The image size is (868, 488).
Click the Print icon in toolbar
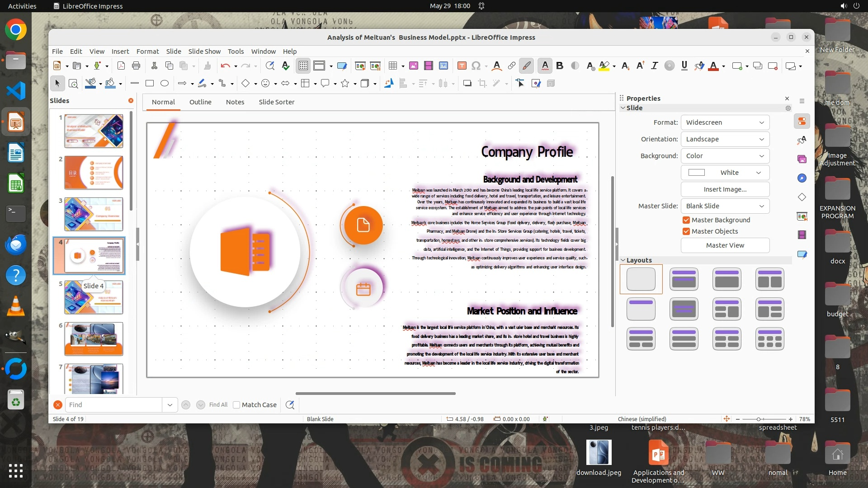pos(136,66)
